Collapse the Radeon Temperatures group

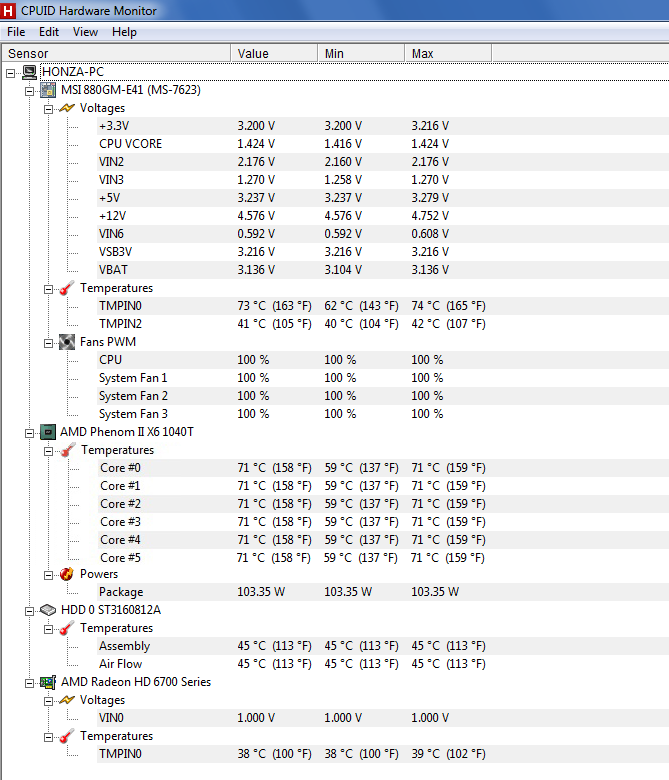pos(48,737)
